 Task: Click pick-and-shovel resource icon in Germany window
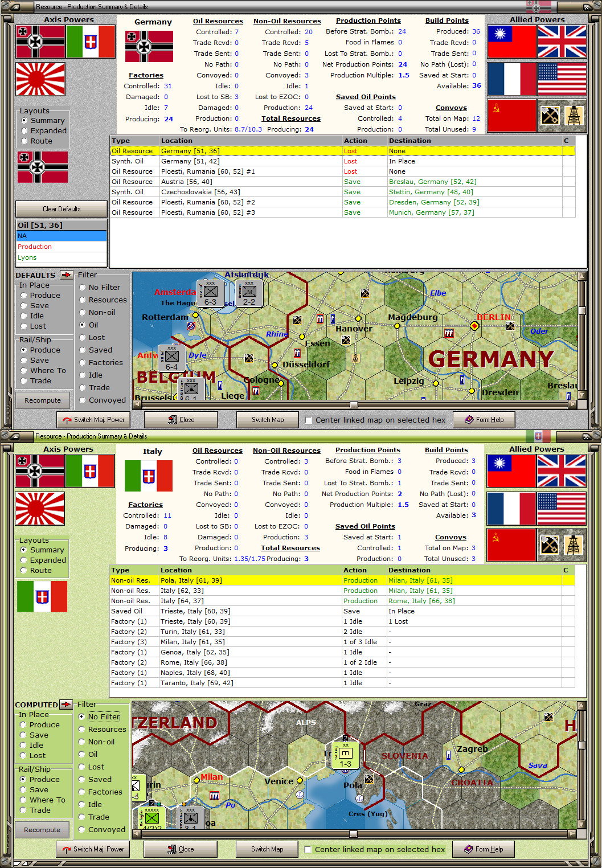(550, 116)
